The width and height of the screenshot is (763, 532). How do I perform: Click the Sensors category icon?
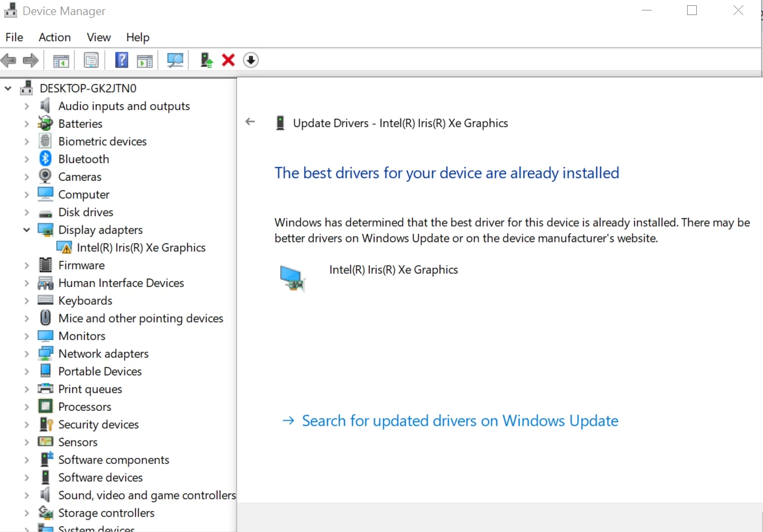click(45, 442)
